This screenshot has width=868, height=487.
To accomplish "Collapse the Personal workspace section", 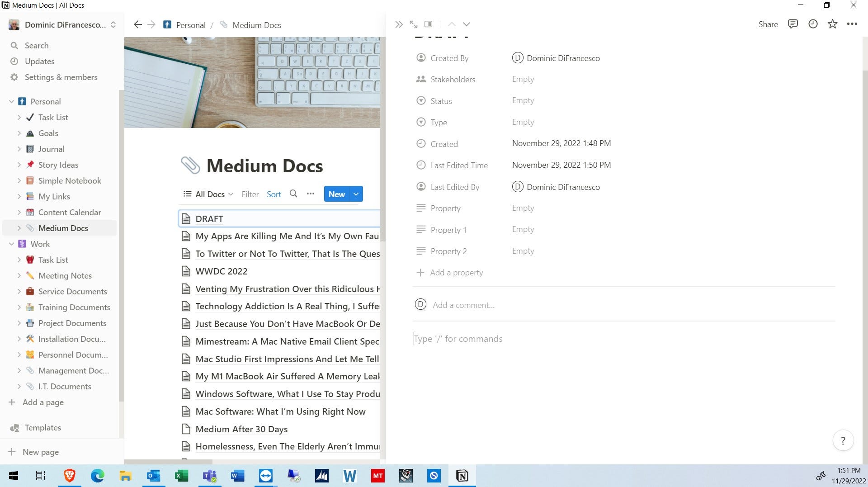I will click(12, 102).
